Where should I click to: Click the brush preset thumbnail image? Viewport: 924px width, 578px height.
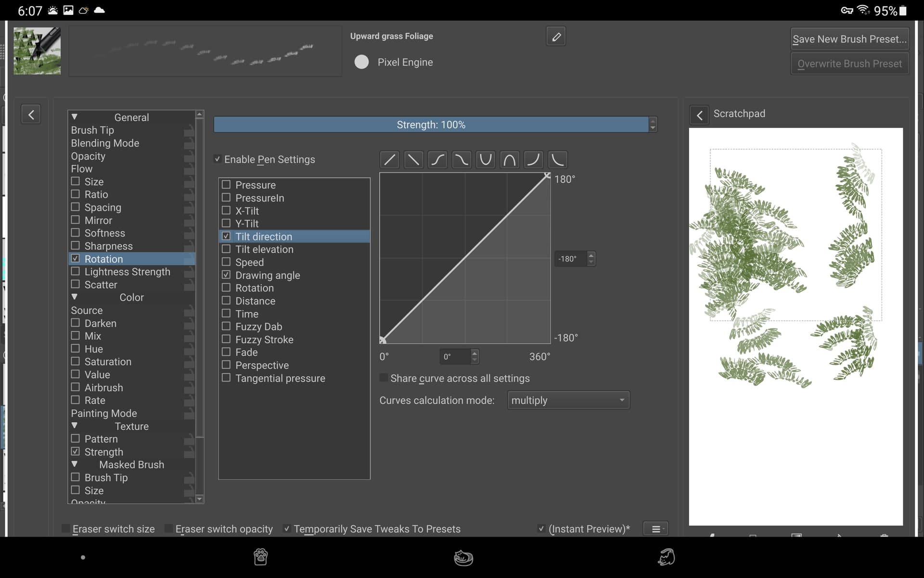coord(37,51)
